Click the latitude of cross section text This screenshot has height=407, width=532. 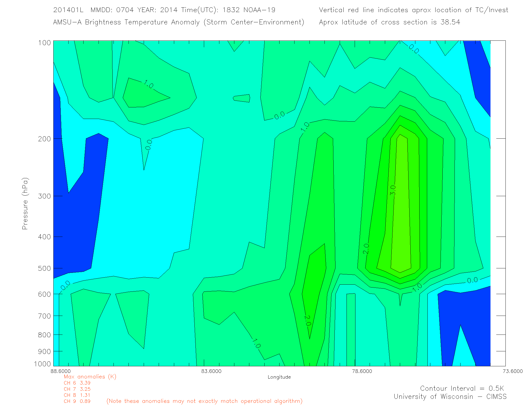pos(389,22)
